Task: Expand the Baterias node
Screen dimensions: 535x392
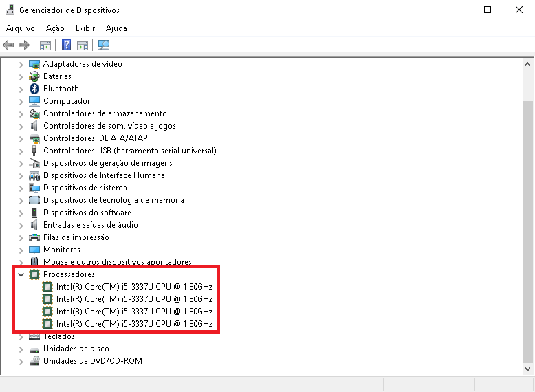Action: (x=21, y=77)
